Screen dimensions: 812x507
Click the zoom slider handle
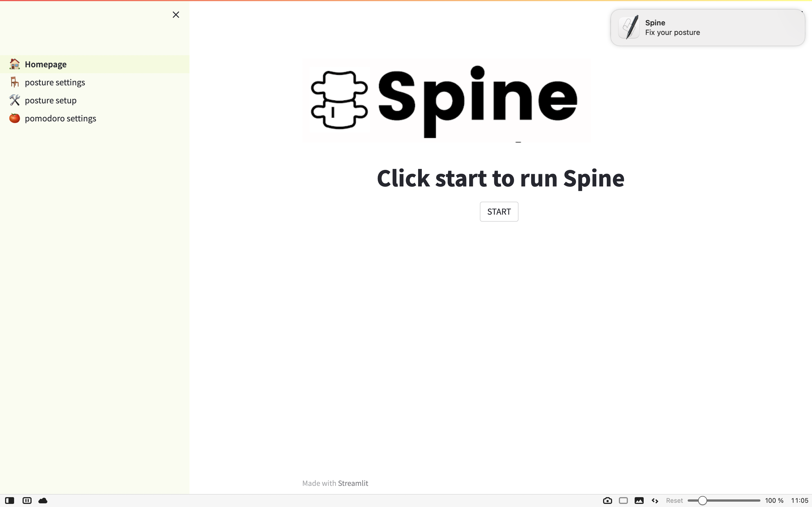[x=702, y=501]
